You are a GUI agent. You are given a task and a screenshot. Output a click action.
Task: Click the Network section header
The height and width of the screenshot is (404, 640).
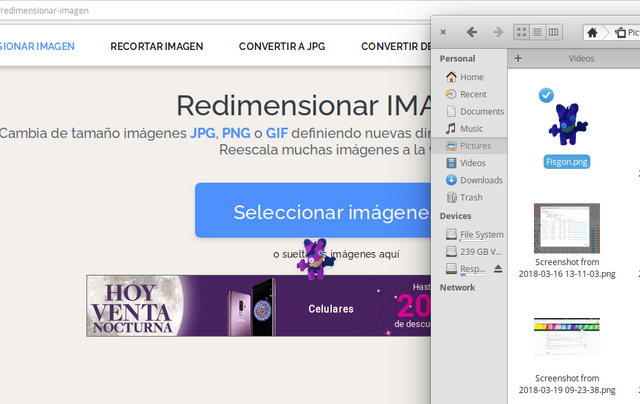457,288
